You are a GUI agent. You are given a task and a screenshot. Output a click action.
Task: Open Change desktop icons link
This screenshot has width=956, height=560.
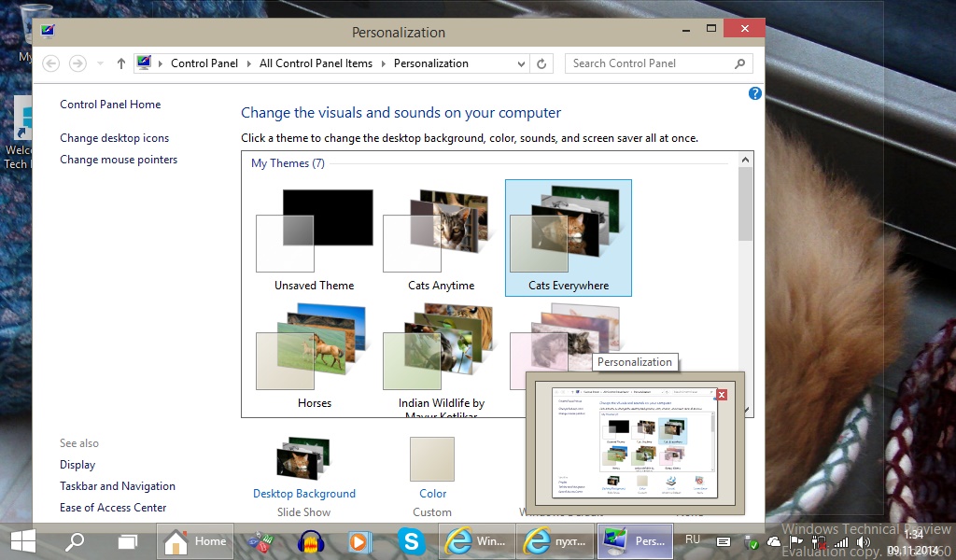tap(114, 138)
